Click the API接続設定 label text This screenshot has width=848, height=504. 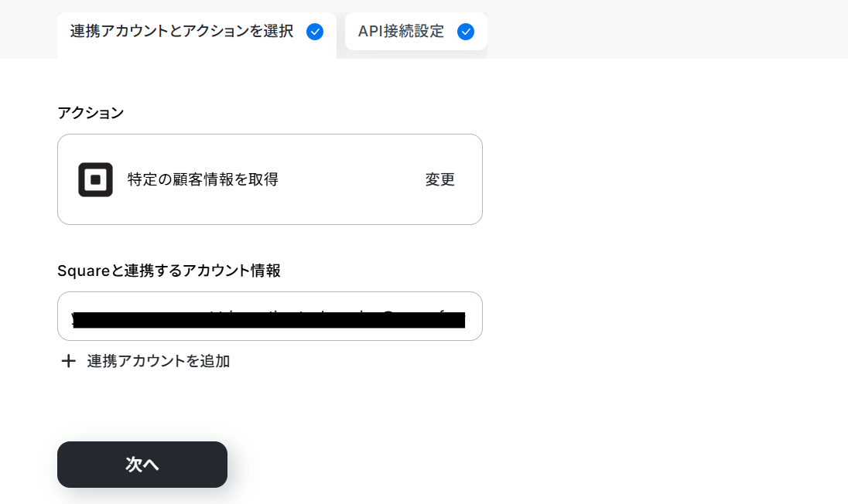click(401, 32)
